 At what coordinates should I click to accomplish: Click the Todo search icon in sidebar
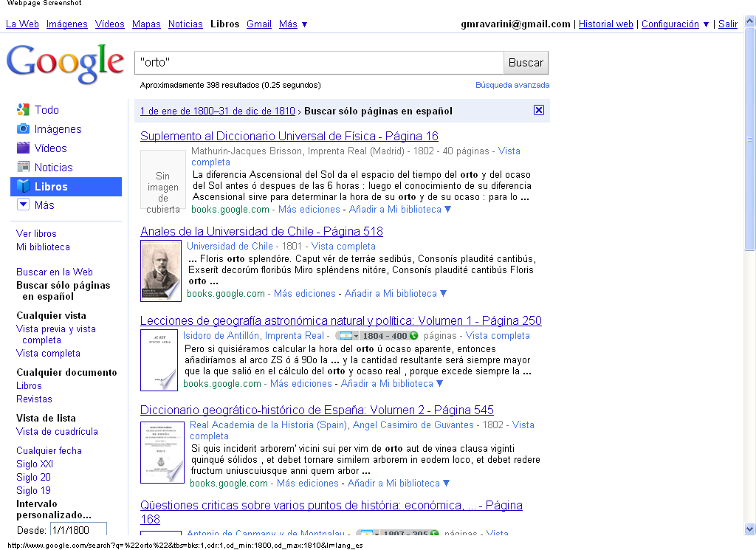tap(23, 110)
